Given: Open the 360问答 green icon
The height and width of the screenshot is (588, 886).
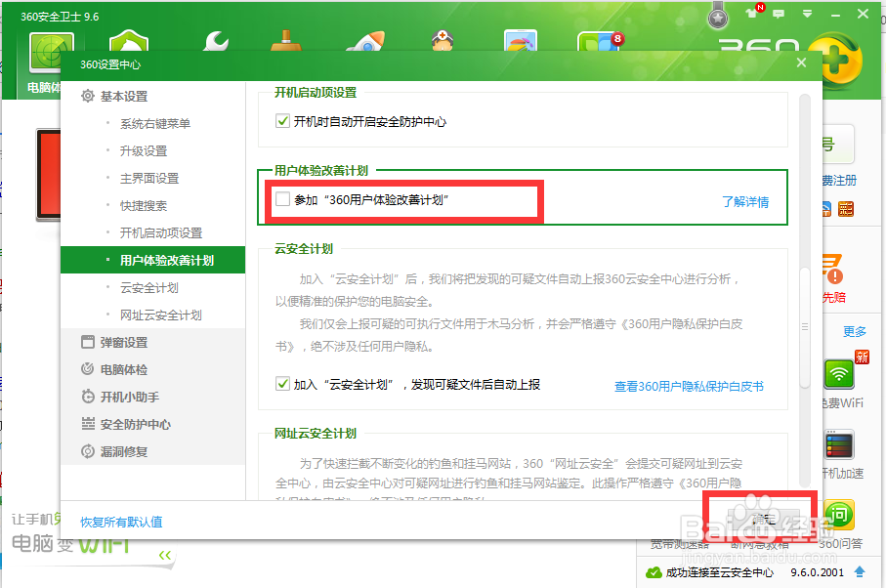Looking at the screenshot, I should tap(839, 515).
